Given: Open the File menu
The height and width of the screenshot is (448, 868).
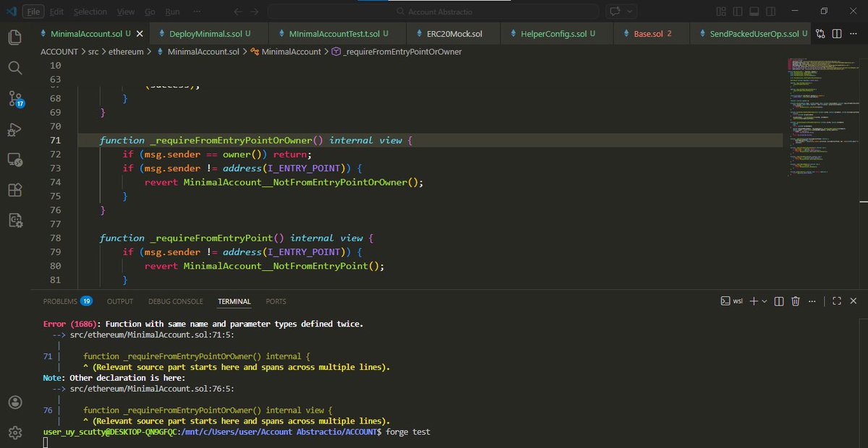Looking at the screenshot, I should [33, 12].
